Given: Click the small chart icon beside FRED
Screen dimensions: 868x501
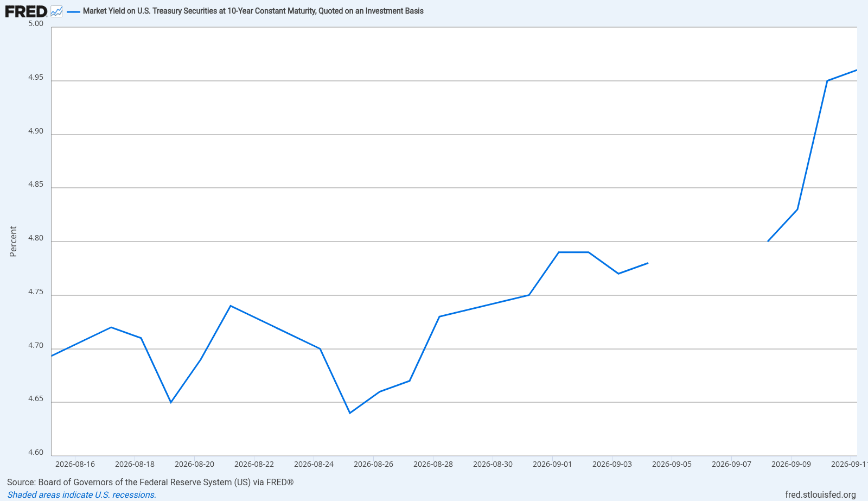Looking at the screenshot, I should pyautogui.click(x=56, y=11).
